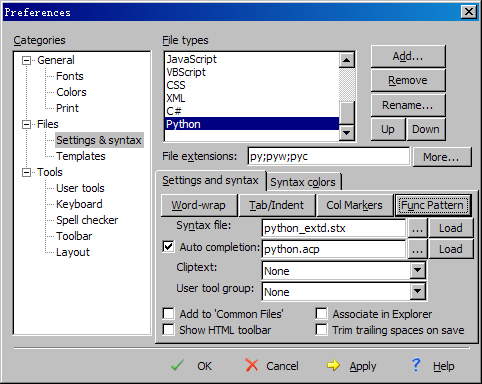Open Col Markers settings
This screenshot has height=384, width=482.
tap(354, 205)
